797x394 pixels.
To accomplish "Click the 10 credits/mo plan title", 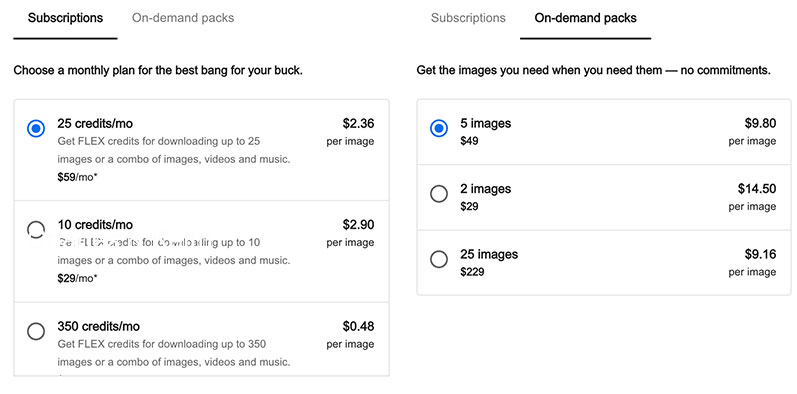I will click(x=95, y=225).
